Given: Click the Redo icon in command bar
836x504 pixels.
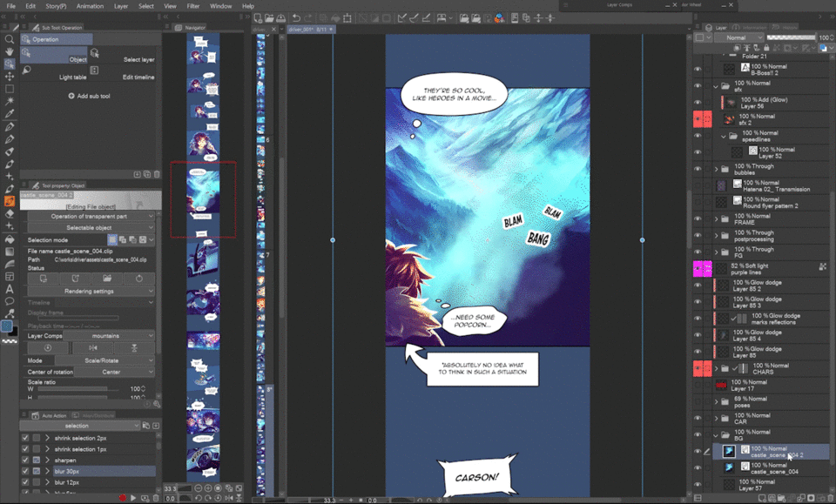Looking at the screenshot, I should (307, 18).
